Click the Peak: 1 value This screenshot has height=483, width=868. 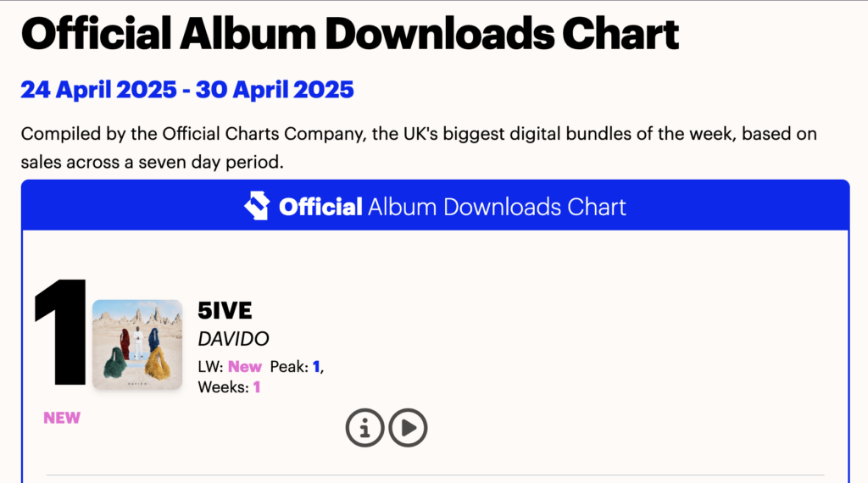316,367
